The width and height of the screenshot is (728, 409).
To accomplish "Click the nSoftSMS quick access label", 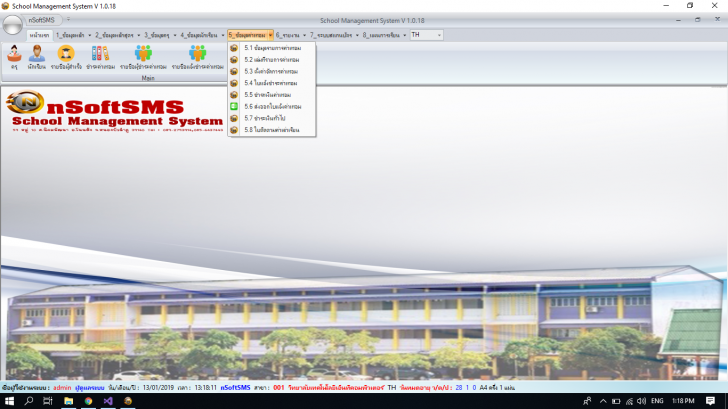I will click(41, 20).
